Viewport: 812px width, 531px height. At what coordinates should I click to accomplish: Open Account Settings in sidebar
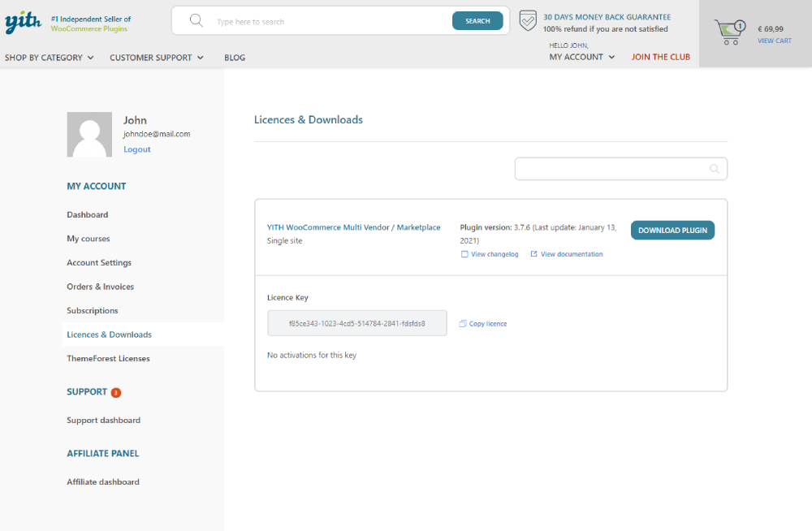click(x=99, y=262)
